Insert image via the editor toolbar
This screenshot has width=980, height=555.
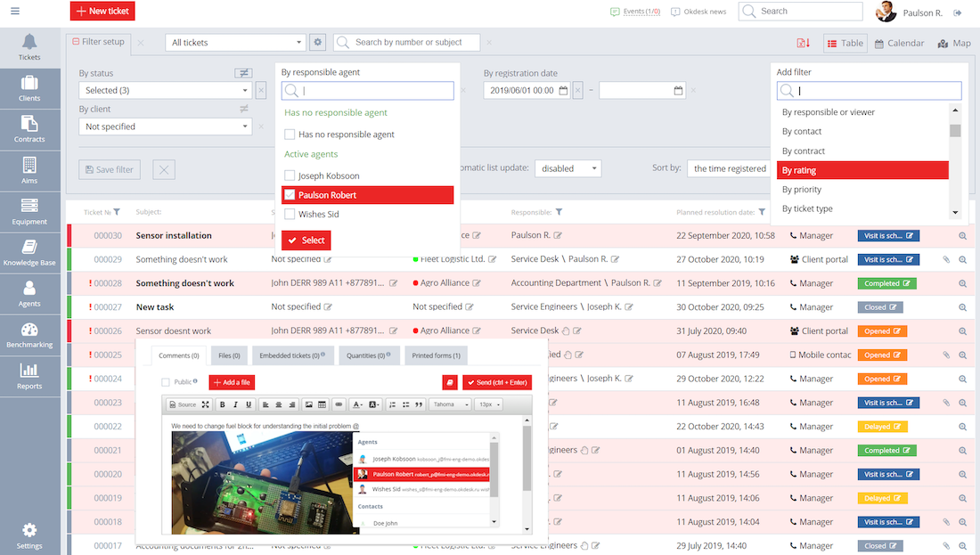309,404
